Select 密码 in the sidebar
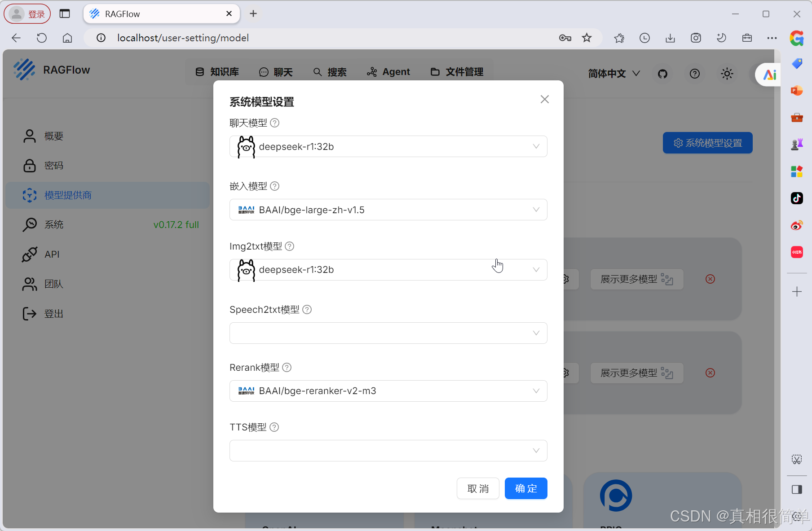 (108, 166)
